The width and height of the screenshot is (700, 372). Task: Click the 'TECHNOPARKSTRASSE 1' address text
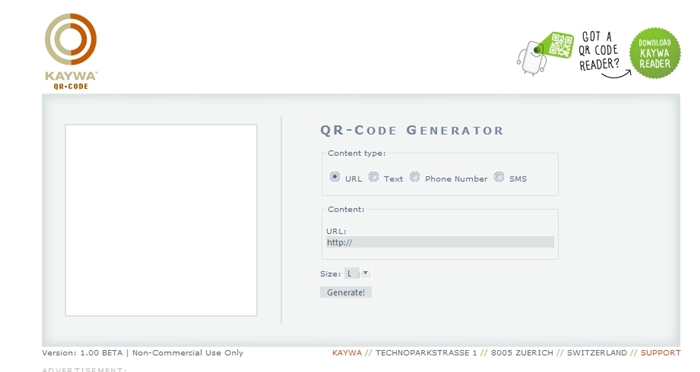(426, 353)
